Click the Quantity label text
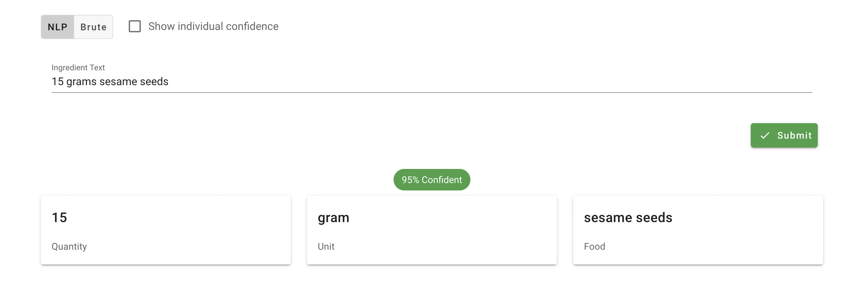This screenshot has height=282, width=868. [69, 246]
